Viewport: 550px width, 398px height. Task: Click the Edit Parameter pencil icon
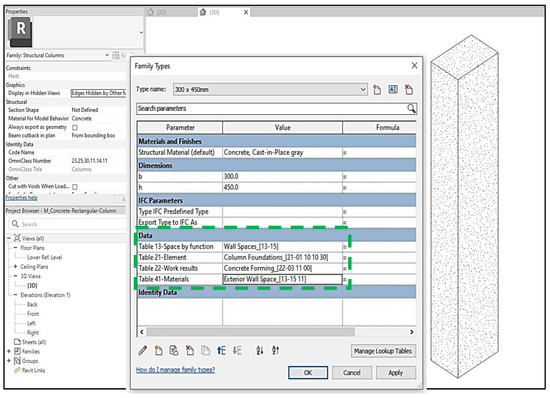pyautogui.click(x=142, y=350)
